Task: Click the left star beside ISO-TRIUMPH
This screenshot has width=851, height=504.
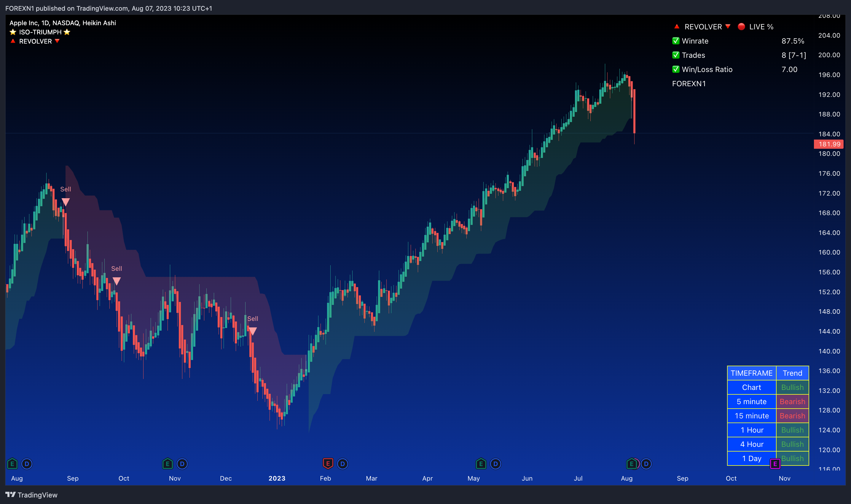Action: 13,32
